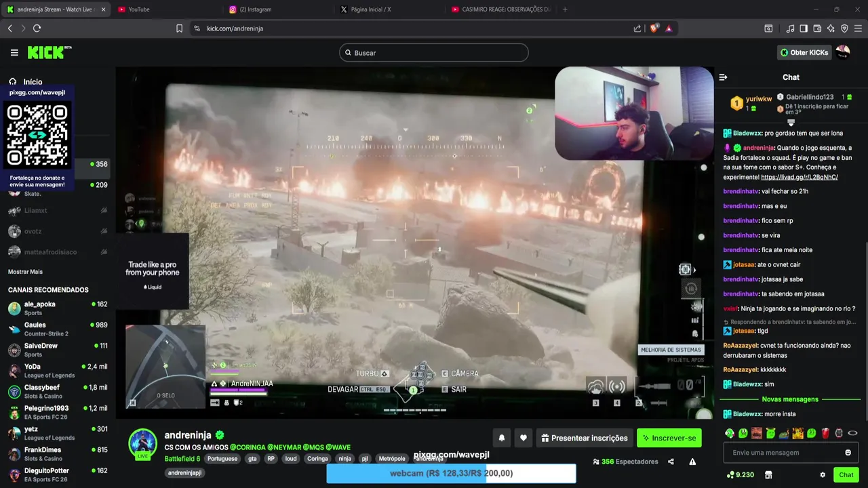Viewport: 868px width, 488px height.
Task: Send message with Chat button
Action: pyautogui.click(x=846, y=474)
